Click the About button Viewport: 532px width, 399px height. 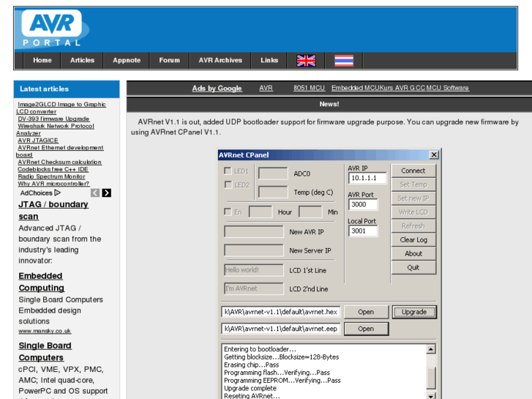[413, 253]
